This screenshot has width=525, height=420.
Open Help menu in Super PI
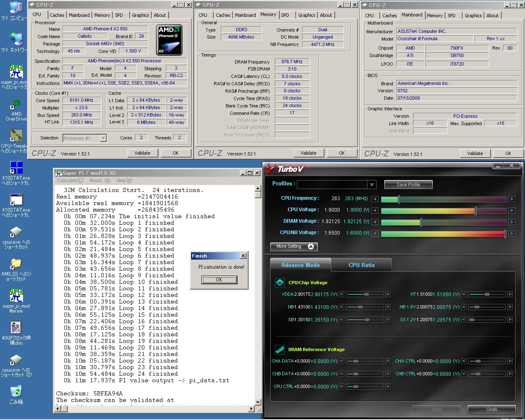click(x=124, y=180)
